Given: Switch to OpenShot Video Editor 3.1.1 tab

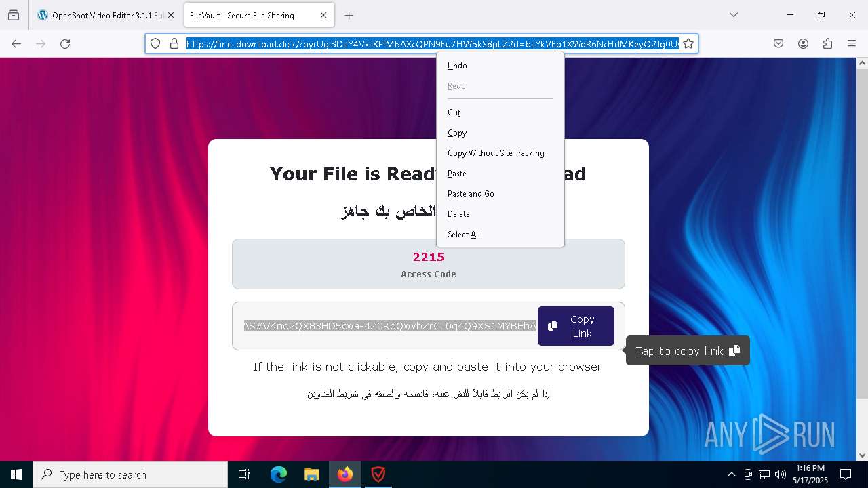Looking at the screenshot, I should tap(106, 15).
